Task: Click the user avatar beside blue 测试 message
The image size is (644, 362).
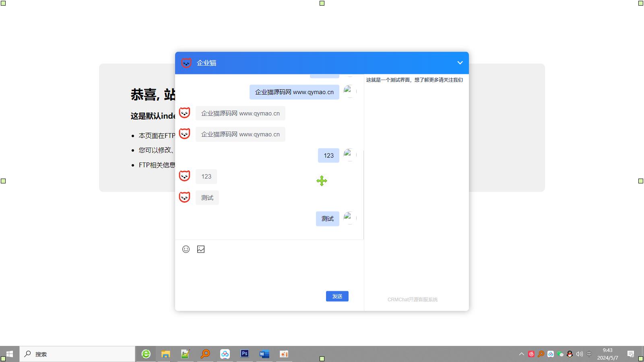Action: [x=350, y=218]
